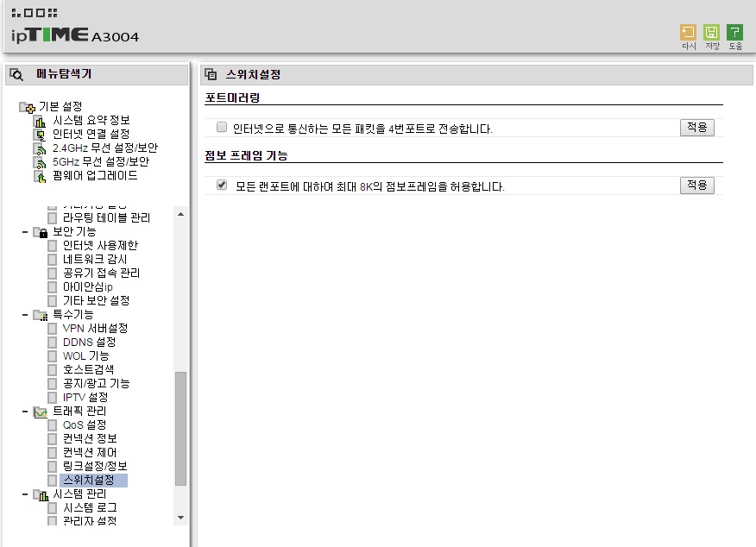
Task: Click the 보안 기능 lock folder icon
Action: coord(41,232)
